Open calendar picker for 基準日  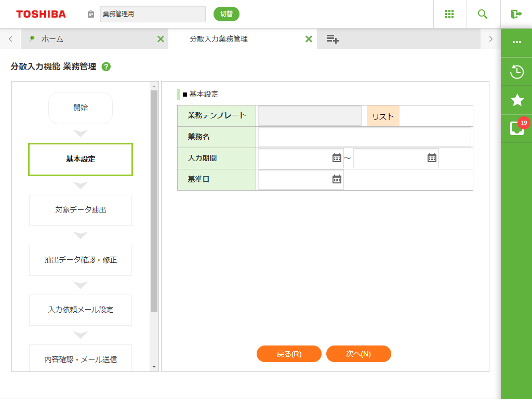pos(337,179)
